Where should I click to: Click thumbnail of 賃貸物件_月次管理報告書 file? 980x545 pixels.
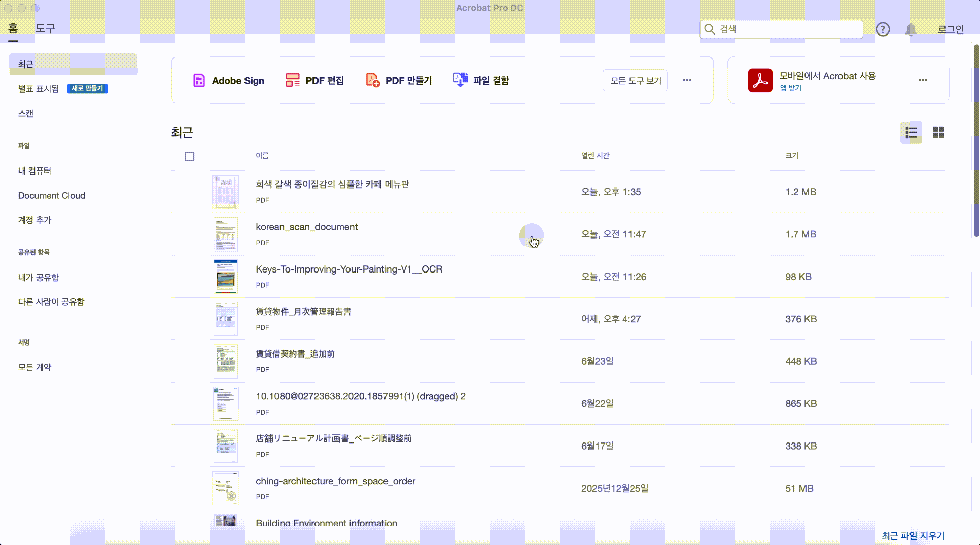[x=225, y=319]
